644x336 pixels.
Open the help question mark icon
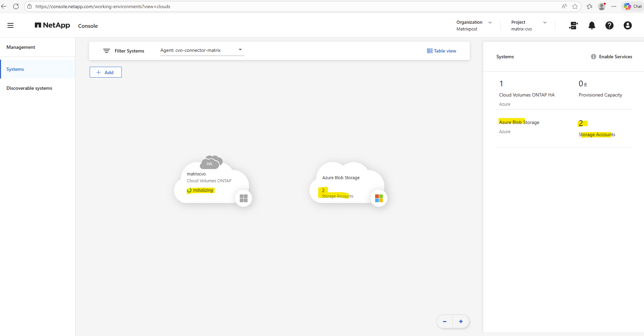609,25
